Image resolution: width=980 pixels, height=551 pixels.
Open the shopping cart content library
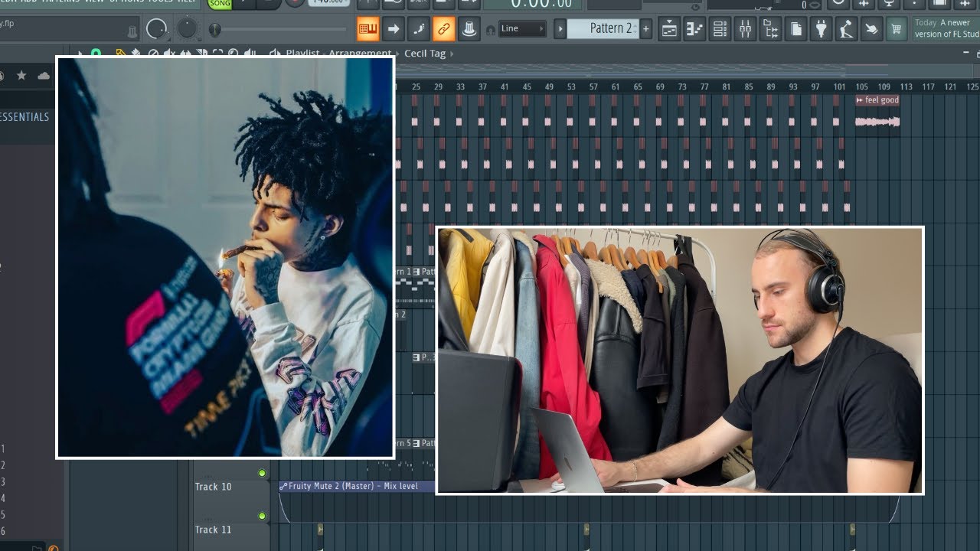896,29
